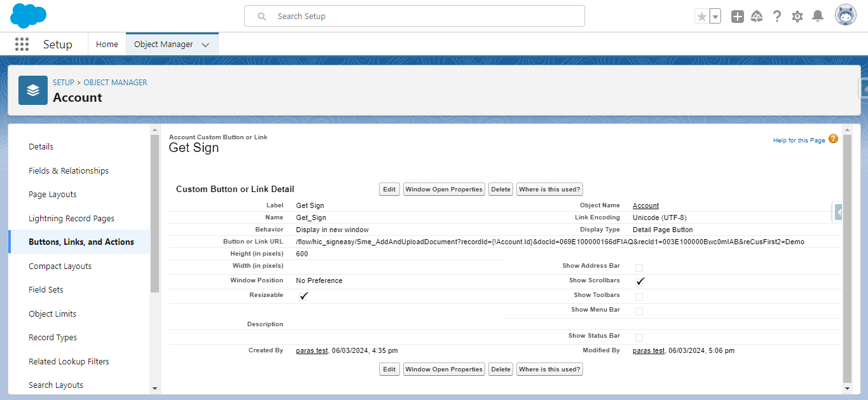Image resolution: width=868 pixels, height=400 pixels.
Task: Click the sidebar scroll up arrow
Action: pyautogui.click(x=155, y=130)
